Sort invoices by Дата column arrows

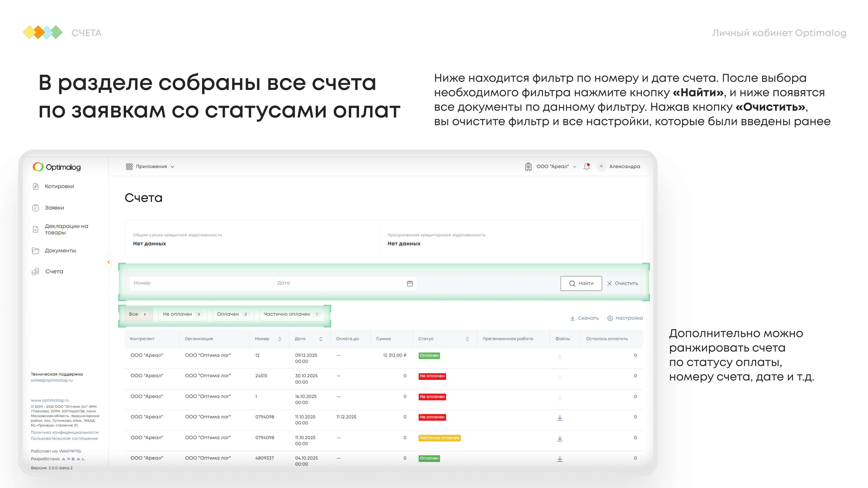(x=321, y=339)
